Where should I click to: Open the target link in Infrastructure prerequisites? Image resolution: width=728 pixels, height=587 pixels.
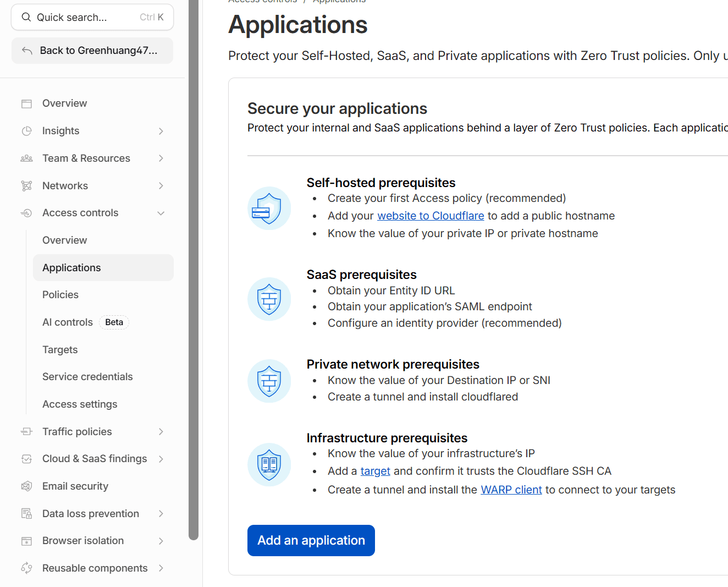(376, 471)
